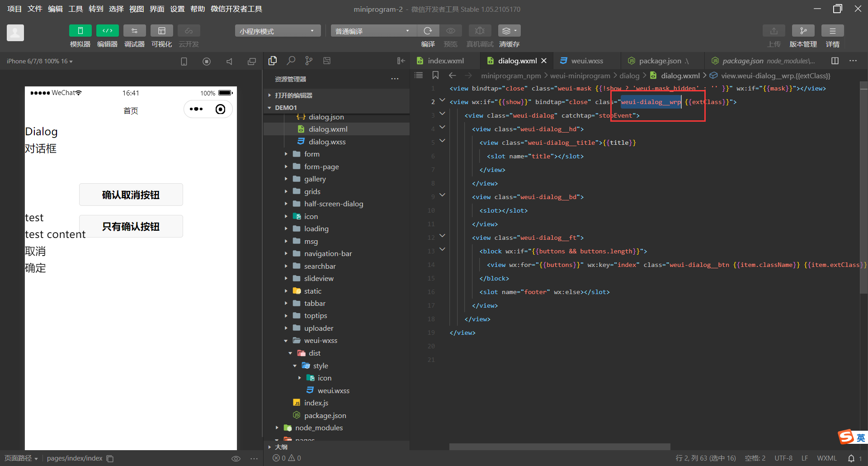Image resolution: width=868 pixels, height=466 pixels.
Task: Click the simulator record icon
Action: click(x=207, y=61)
